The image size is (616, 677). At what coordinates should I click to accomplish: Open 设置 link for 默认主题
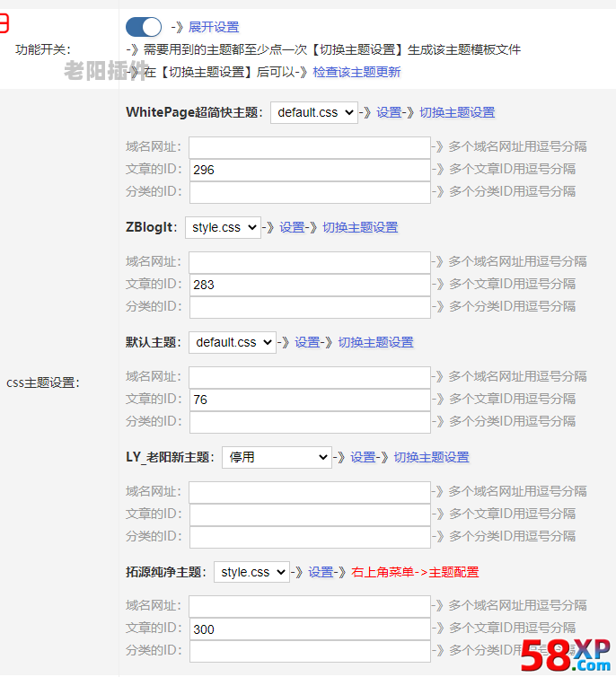pos(307,342)
